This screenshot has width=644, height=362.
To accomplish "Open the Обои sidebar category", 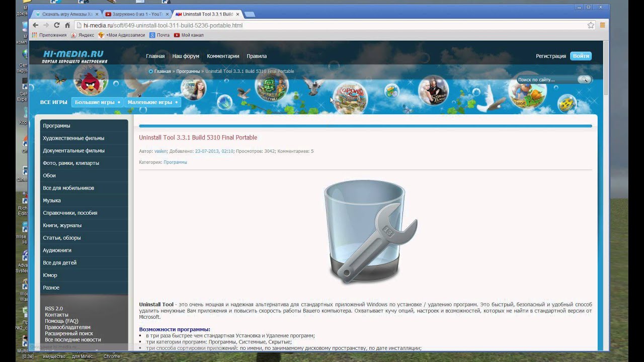I will pos(84,175).
